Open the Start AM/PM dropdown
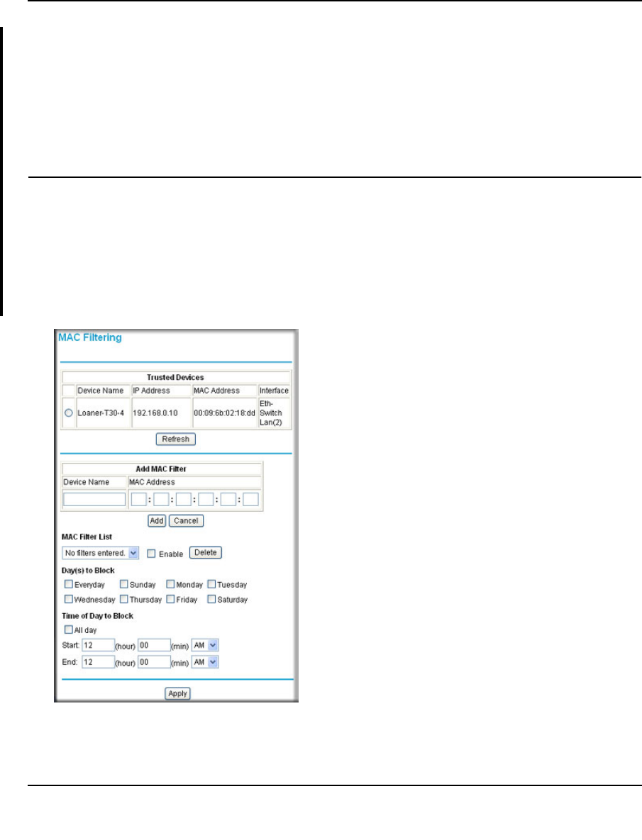Screen dimensions: 642x840 pyautogui.click(x=205, y=646)
